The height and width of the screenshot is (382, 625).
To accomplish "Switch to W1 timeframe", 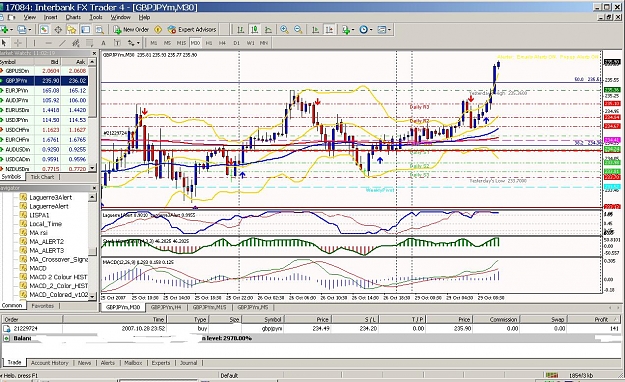I will tap(250, 43).
